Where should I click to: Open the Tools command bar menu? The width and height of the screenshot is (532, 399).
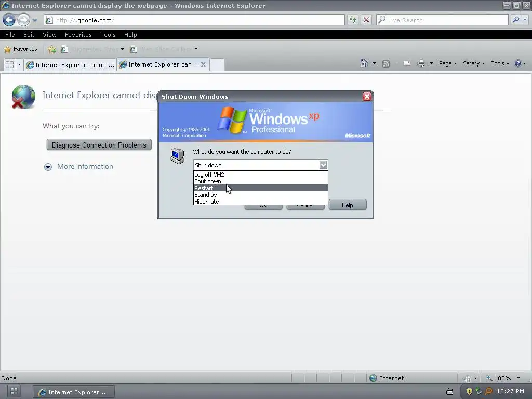(x=500, y=63)
